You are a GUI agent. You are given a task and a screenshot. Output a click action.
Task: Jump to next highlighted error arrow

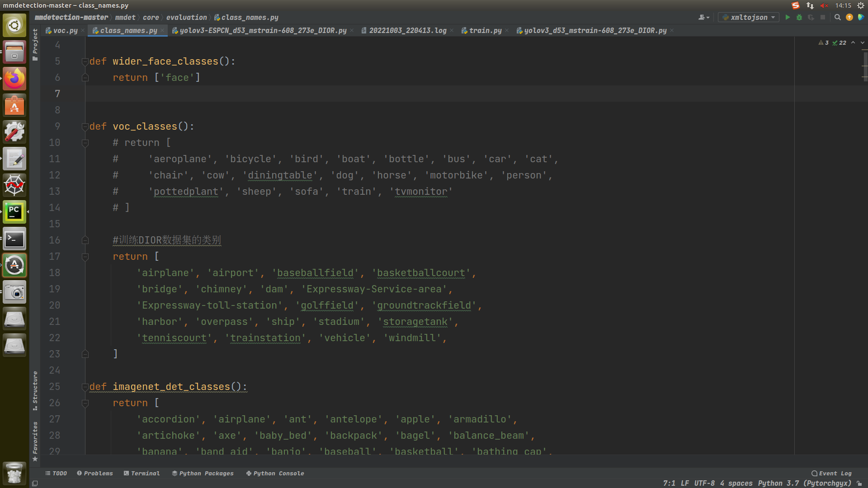point(863,42)
